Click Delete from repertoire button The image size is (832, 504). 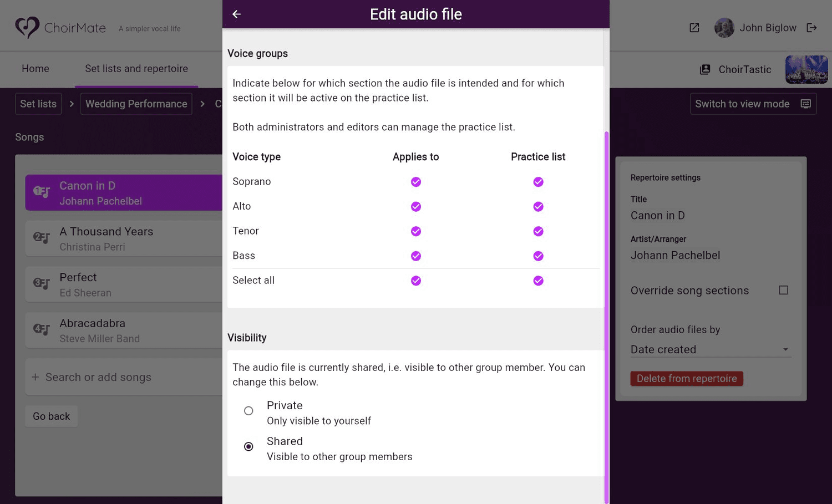pos(687,379)
